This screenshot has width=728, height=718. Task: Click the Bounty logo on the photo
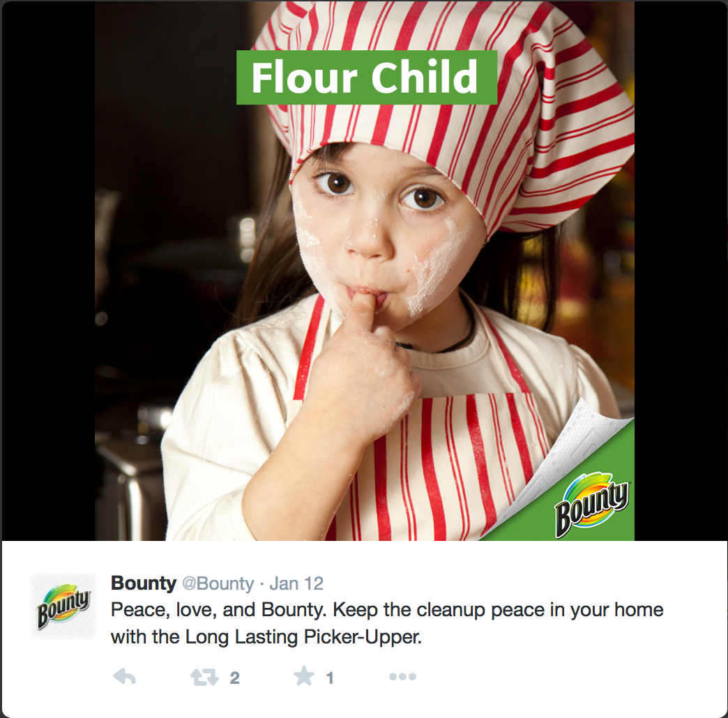592,505
